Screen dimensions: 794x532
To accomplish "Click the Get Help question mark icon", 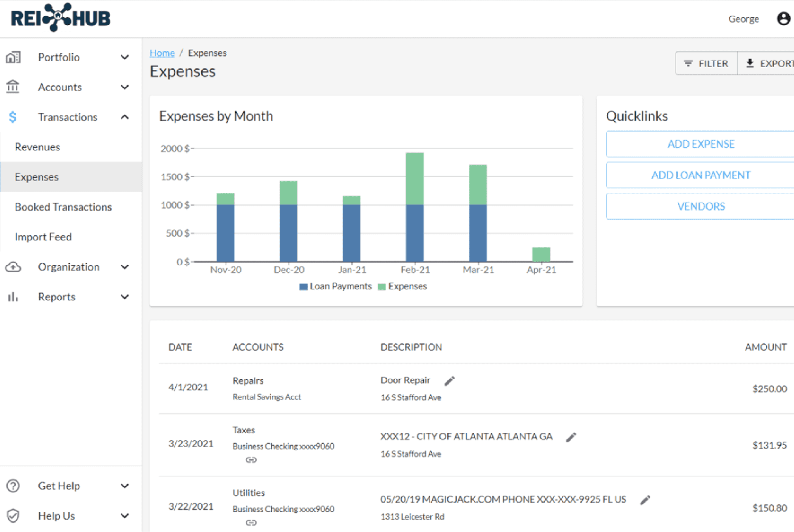I will [13, 486].
